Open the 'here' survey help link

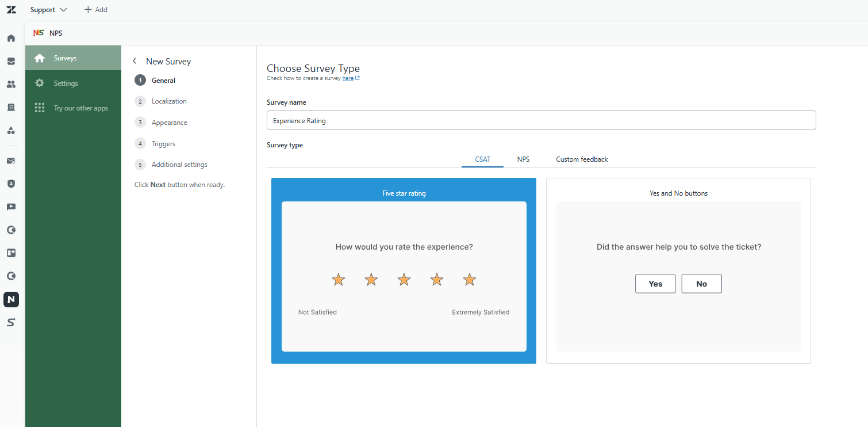tap(348, 78)
